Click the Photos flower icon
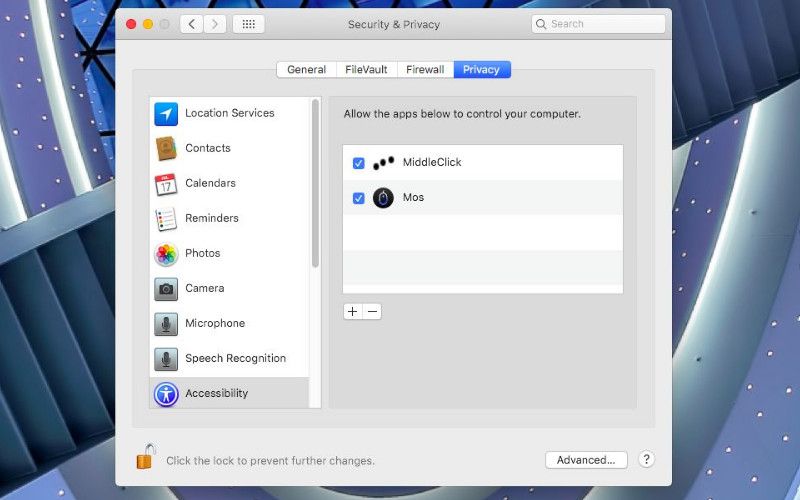 166,254
